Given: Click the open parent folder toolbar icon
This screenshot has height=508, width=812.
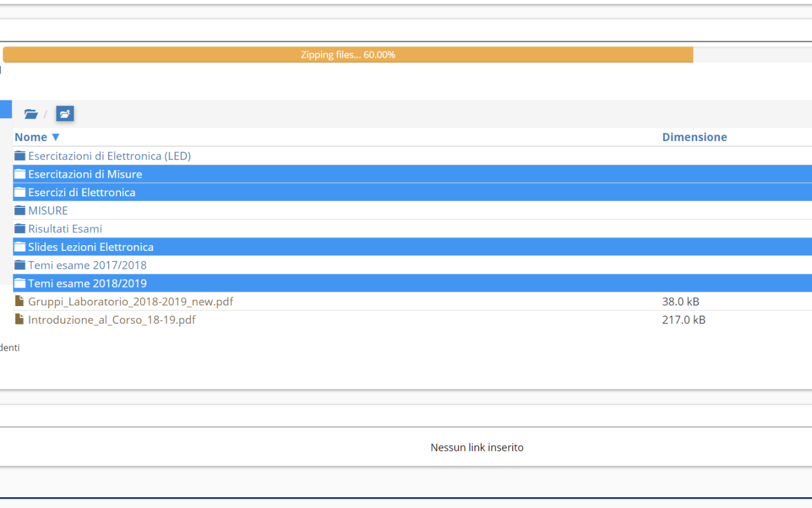Looking at the screenshot, I should click(x=65, y=114).
